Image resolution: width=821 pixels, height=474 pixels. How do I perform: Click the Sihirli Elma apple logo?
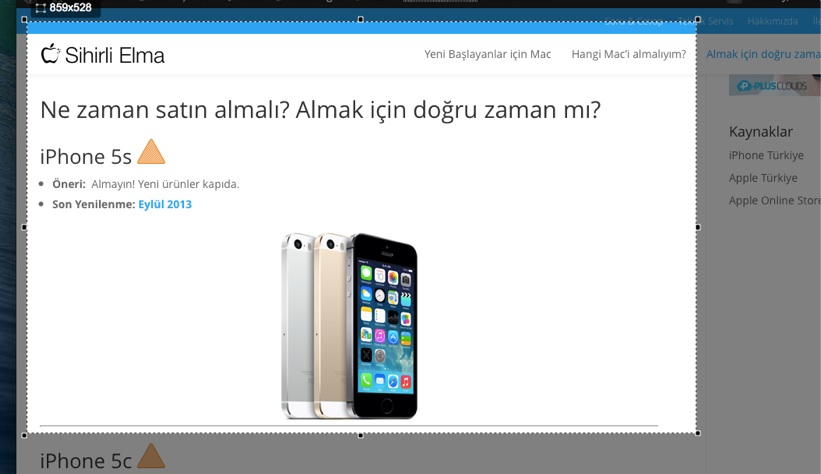(x=50, y=54)
